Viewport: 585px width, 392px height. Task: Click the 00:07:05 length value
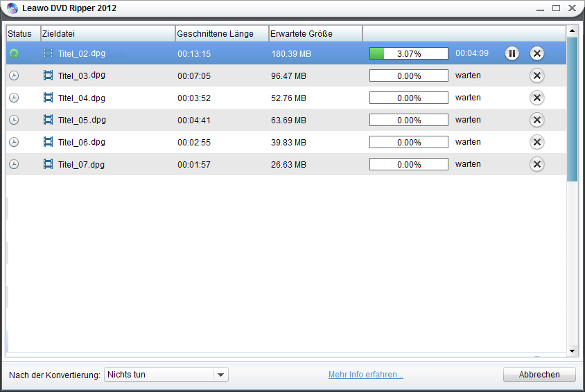pos(194,76)
